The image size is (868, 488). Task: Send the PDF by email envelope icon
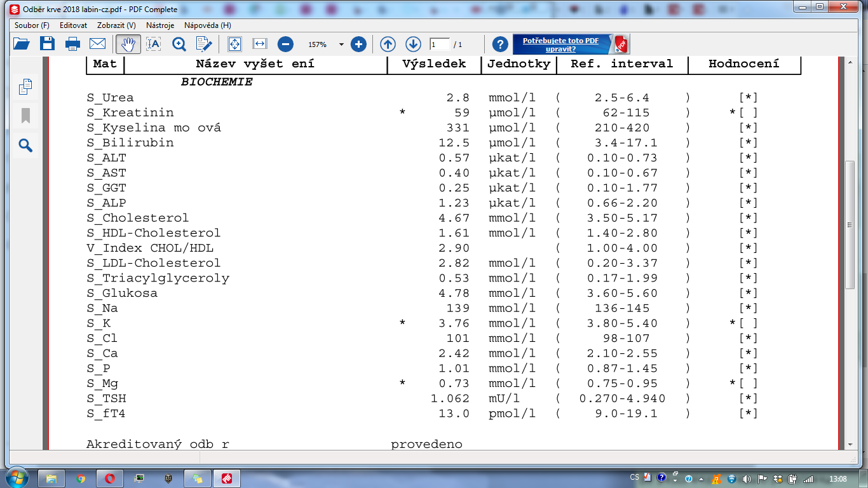[97, 44]
